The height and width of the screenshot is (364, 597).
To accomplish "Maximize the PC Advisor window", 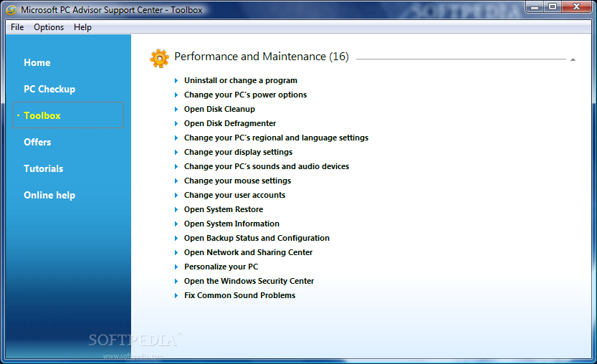I will [553, 7].
